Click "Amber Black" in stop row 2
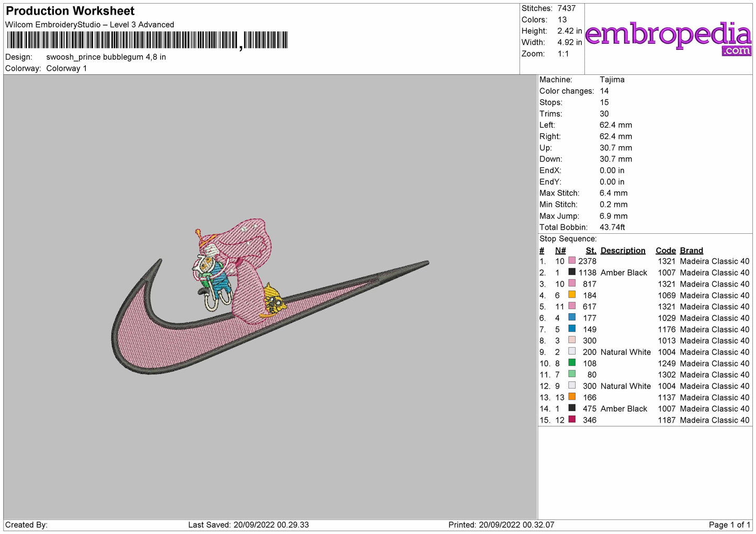The image size is (756, 534). pyautogui.click(x=624, y=273)
